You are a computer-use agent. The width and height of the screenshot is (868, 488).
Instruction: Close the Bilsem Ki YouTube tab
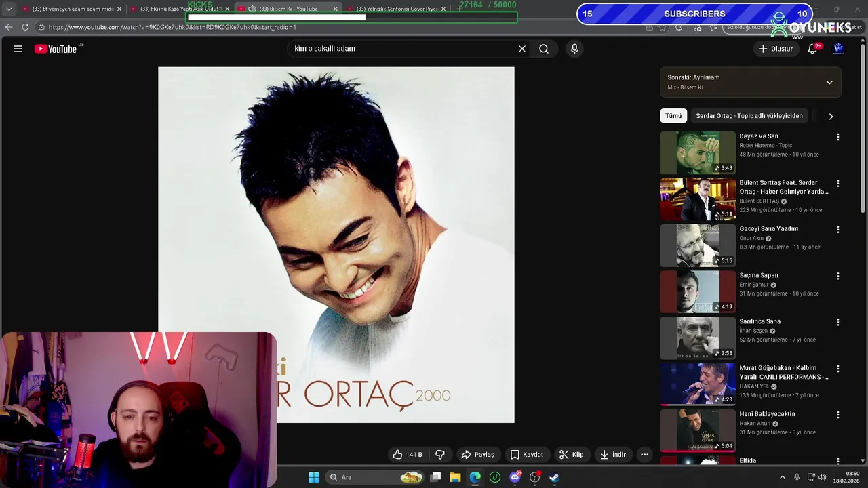point(335,9)
